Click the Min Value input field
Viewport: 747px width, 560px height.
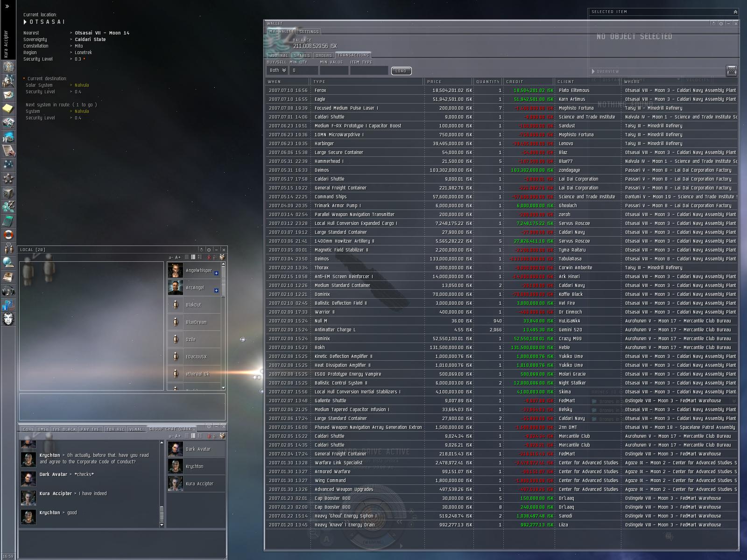pos(334,70)
